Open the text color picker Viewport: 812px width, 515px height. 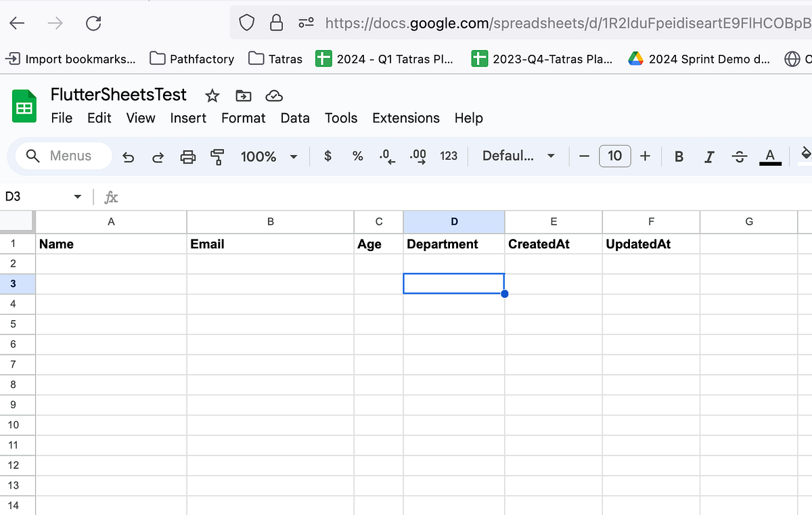point(770,156)
